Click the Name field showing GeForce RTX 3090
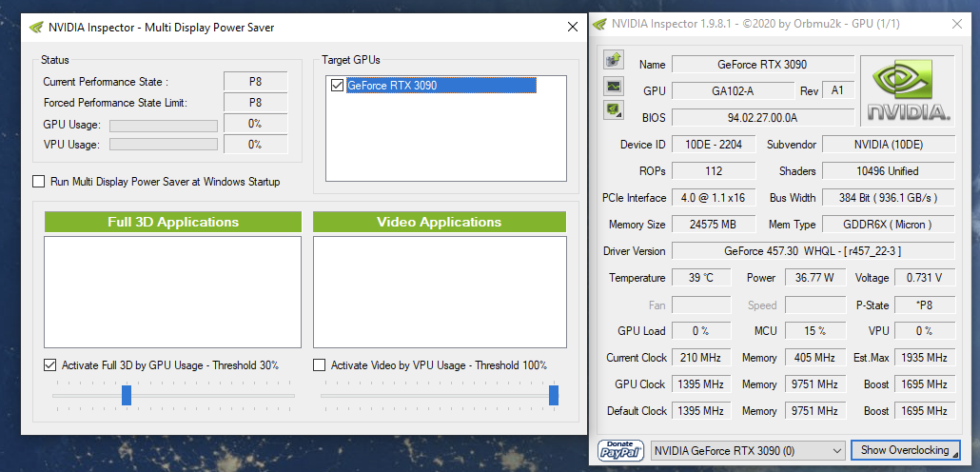 pyautogui.click(x=762, y=65)
